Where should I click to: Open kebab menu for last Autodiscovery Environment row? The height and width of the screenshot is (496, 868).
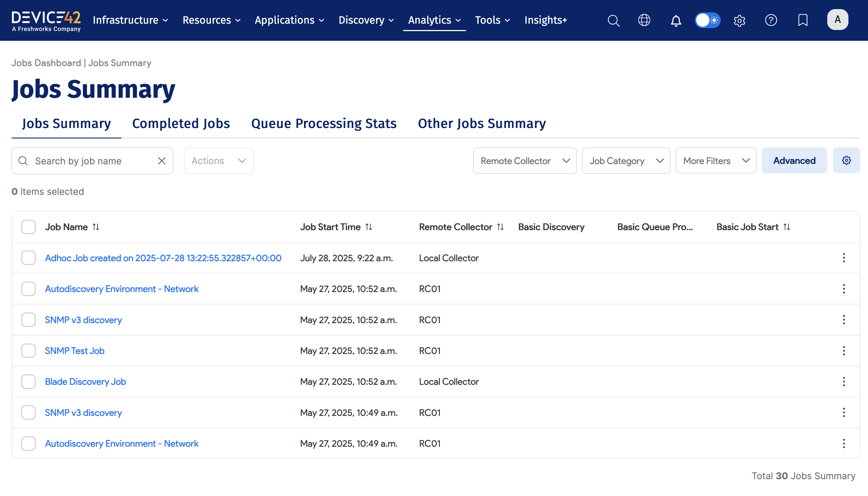tap(844, 443)
